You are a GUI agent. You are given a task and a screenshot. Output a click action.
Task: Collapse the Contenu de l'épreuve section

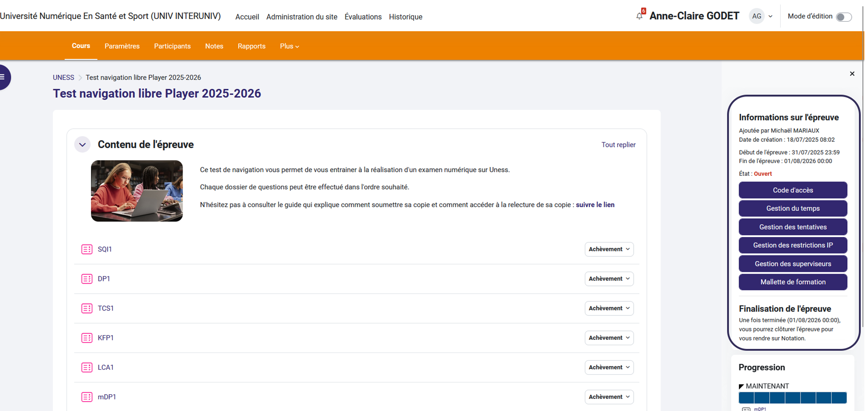pos(82,145)
